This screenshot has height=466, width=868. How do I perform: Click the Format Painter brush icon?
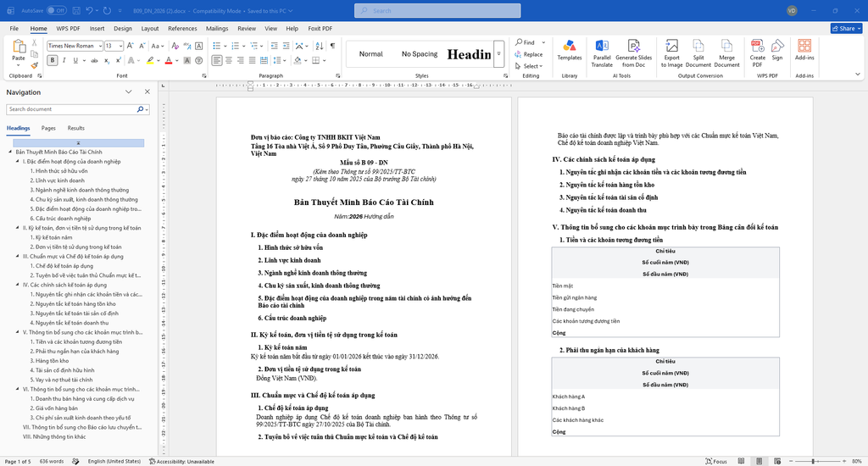(34, 65)
